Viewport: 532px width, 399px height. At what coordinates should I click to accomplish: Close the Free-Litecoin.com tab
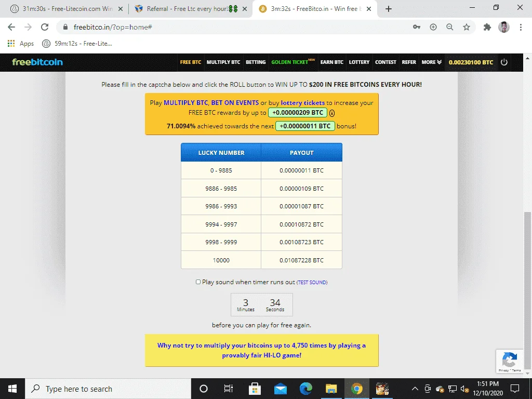tap(121, 9)
